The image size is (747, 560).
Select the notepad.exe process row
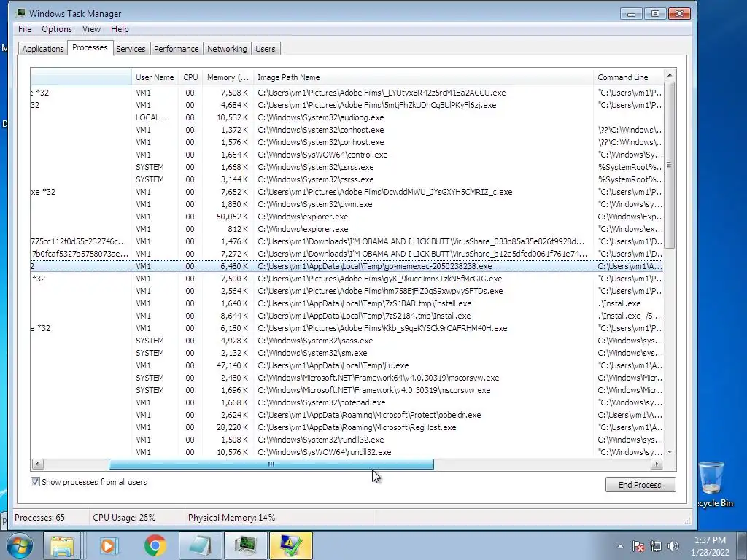347,402
